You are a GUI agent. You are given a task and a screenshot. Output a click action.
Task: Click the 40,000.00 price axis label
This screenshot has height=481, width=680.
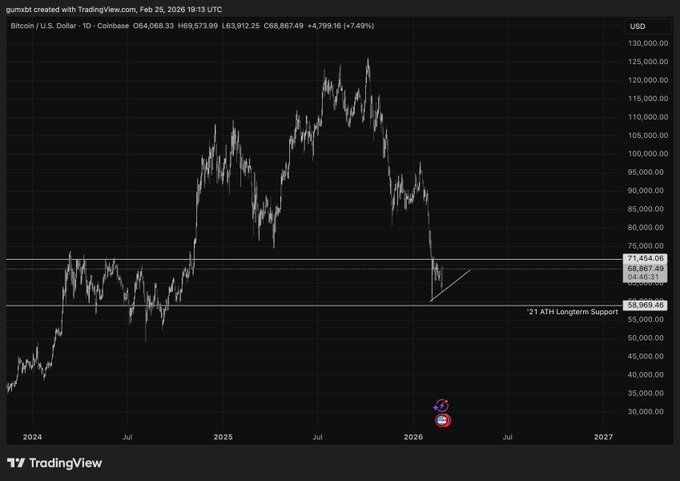point(646,375)
